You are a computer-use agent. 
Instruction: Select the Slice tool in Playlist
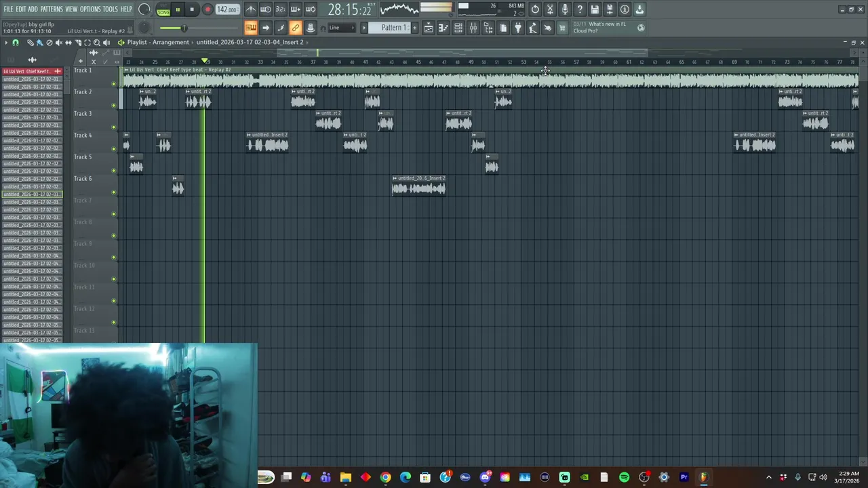(77, 43)
